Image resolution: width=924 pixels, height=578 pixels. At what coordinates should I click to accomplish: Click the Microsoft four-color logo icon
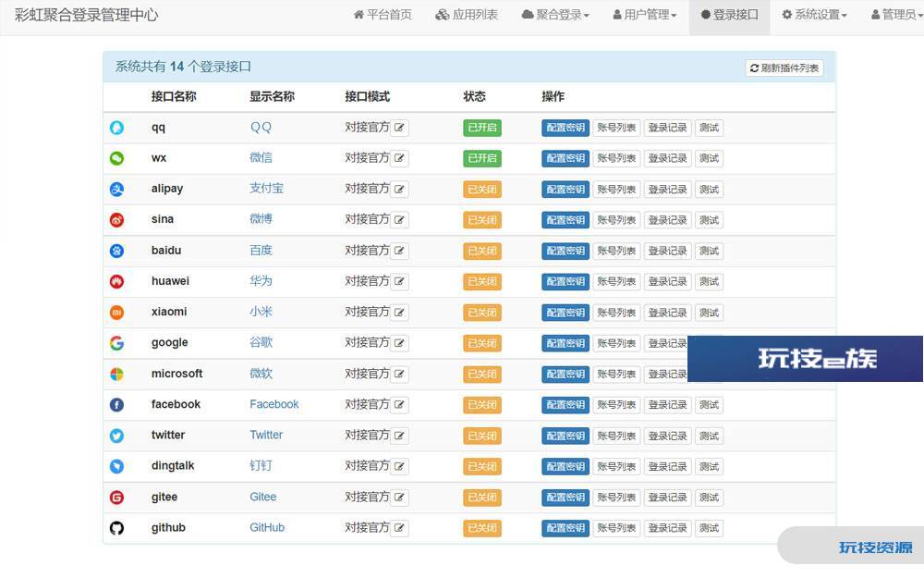116,374
